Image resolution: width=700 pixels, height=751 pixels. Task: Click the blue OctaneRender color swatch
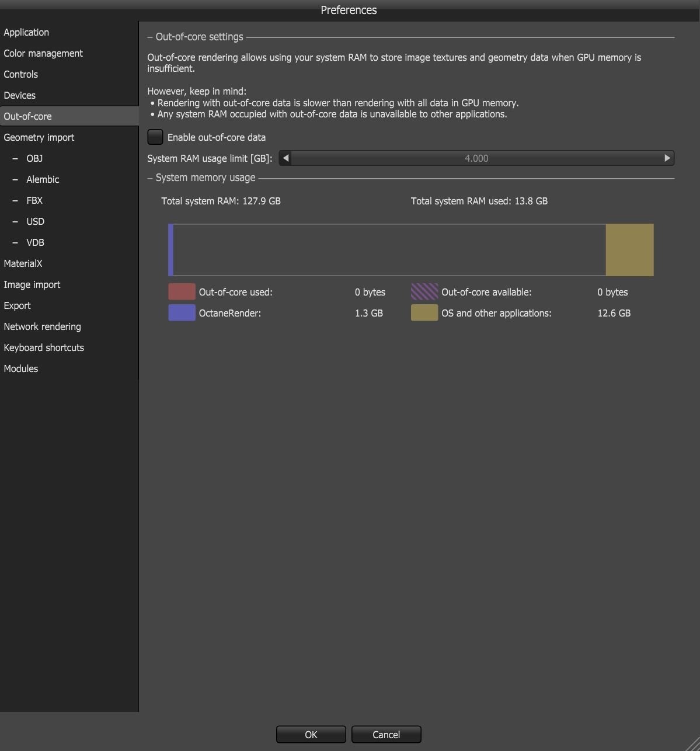pyautogui.click(x=182, y=313)
